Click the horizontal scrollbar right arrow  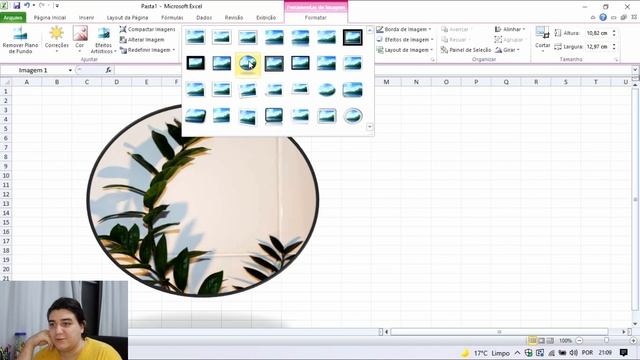(624, 332)
